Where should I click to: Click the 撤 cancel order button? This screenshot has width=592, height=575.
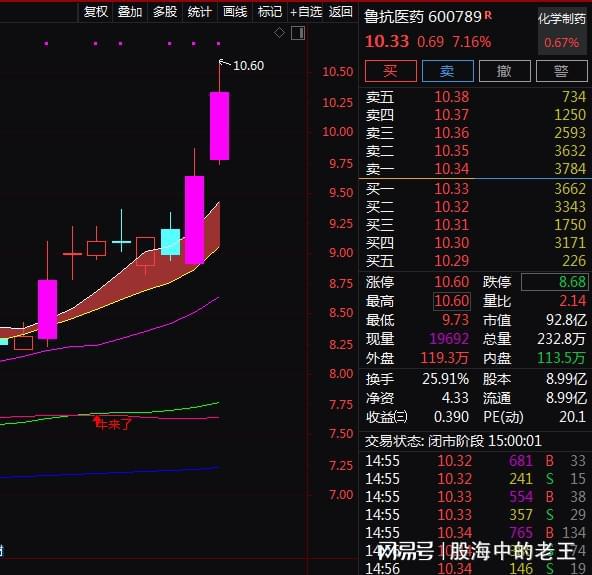[505, 71]
